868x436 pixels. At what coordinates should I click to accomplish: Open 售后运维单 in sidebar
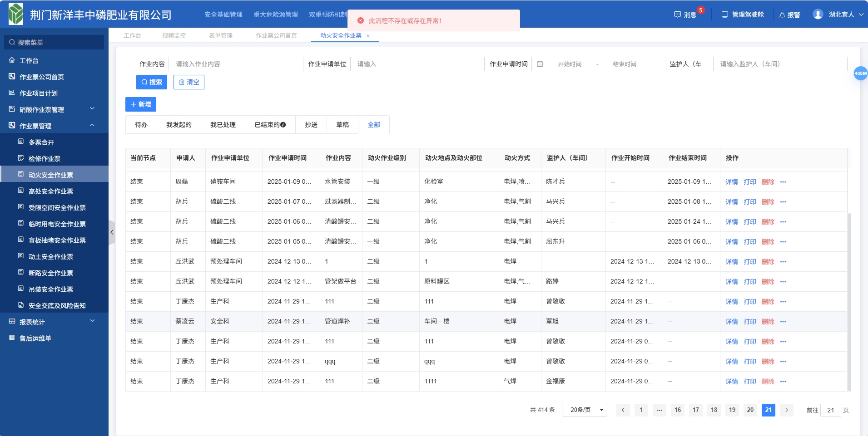pyautogui.click(x=54, y=338)
